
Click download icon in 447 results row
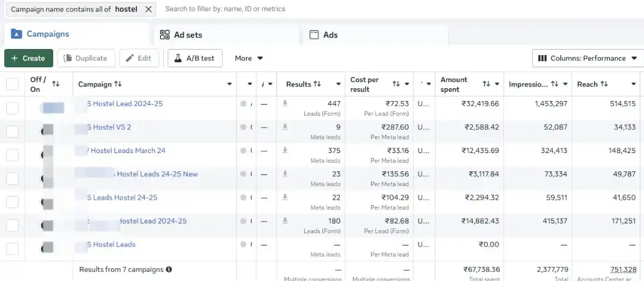285,103
